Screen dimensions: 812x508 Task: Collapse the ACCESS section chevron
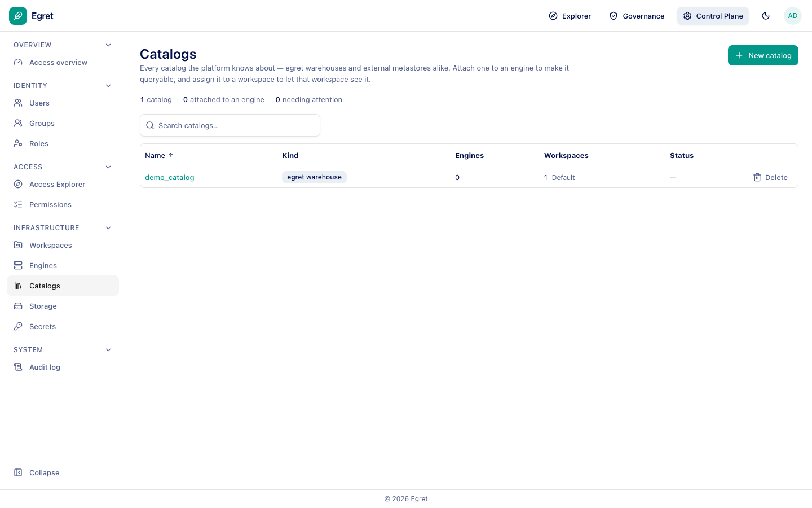[x=108, y=167]
